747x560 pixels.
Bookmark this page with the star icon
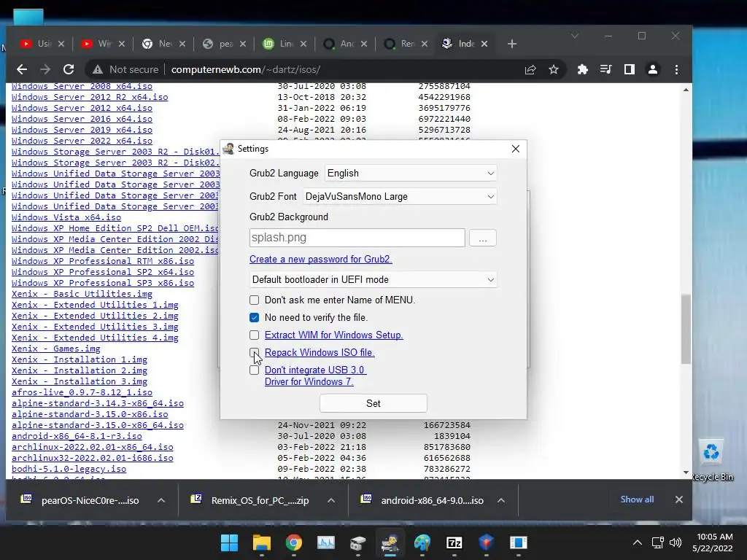(x=554, y=69)
